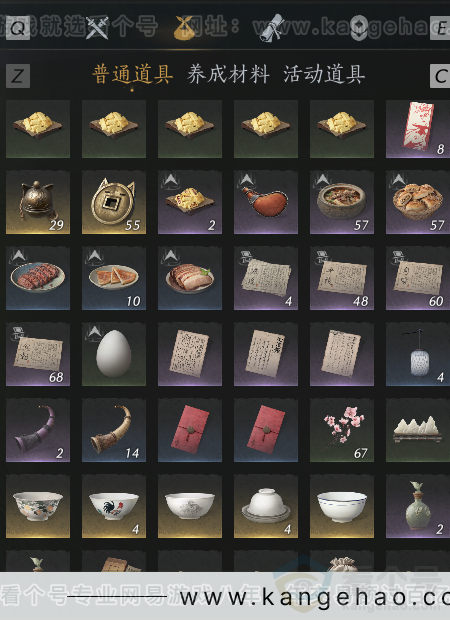
Task: Click the C key next tab button
Action: coord(440,76)
